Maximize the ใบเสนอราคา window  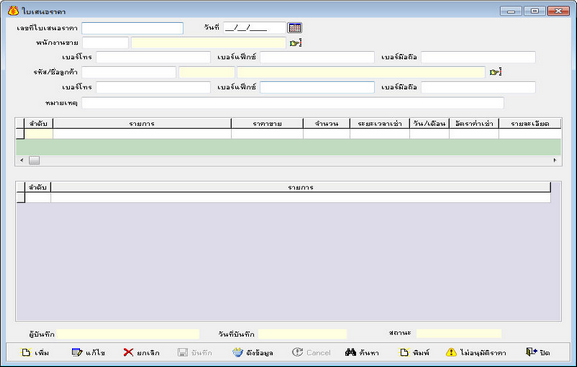tap(534, 11)
